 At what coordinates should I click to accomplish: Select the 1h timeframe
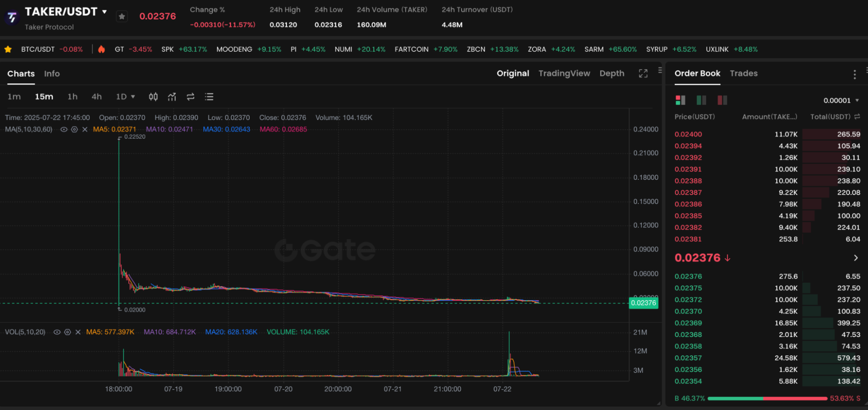point(73,96)
